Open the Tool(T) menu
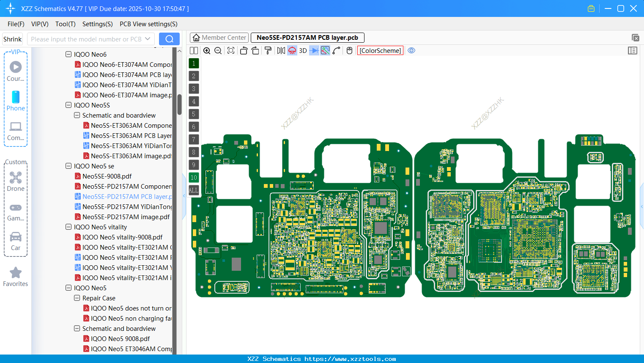 click(65, 24)
